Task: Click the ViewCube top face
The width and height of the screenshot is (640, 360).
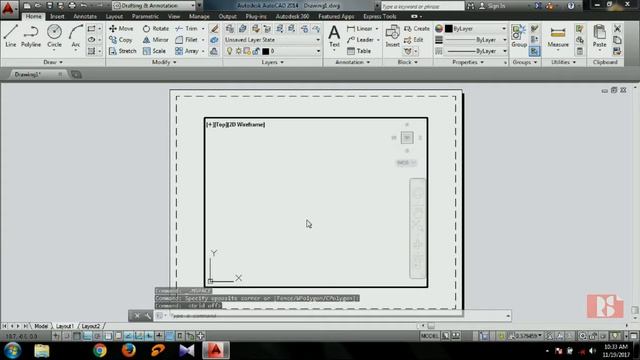Action: click(x=407, y=138)
